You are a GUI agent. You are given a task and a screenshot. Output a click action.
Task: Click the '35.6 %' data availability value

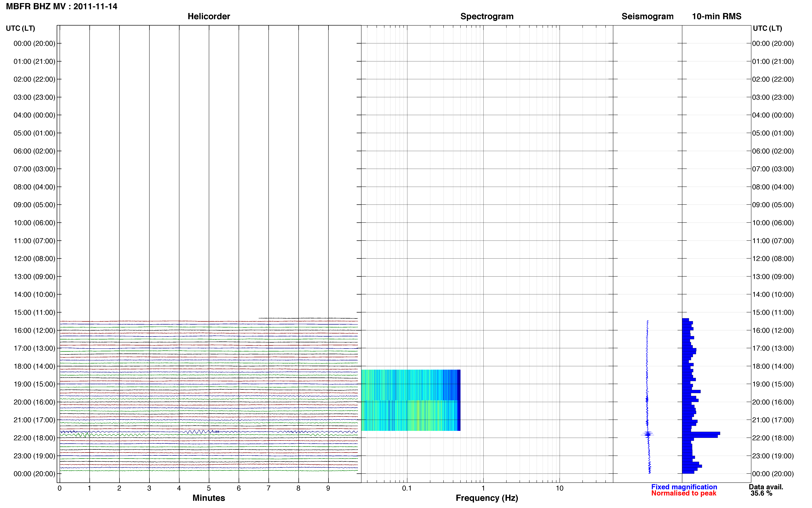[x=761, y=493]
